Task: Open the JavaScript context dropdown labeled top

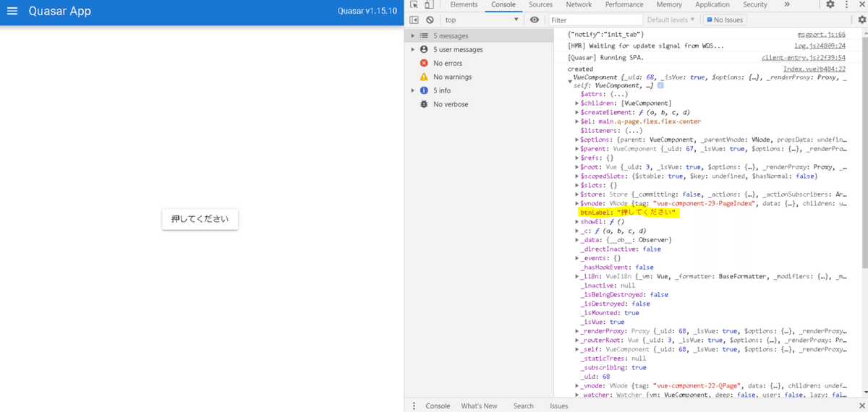Action: [481, 20]
